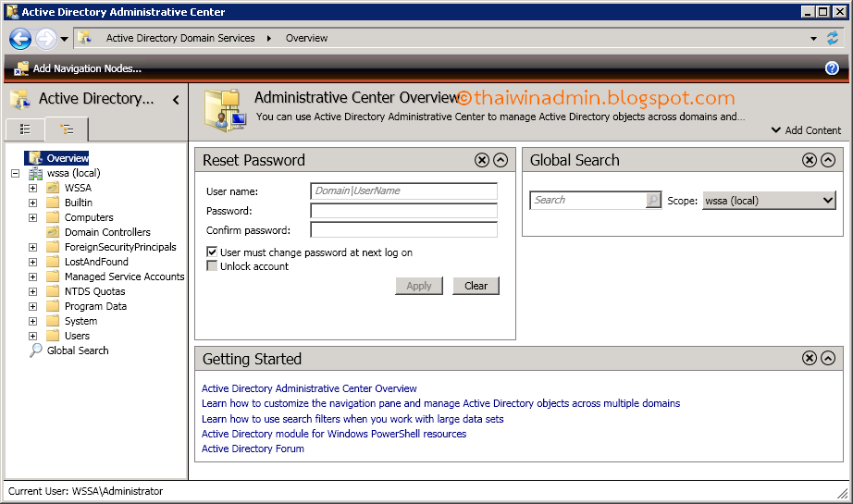
Task: Click the Administrative Center Overview header icon
Action: (x=226, y=110)
